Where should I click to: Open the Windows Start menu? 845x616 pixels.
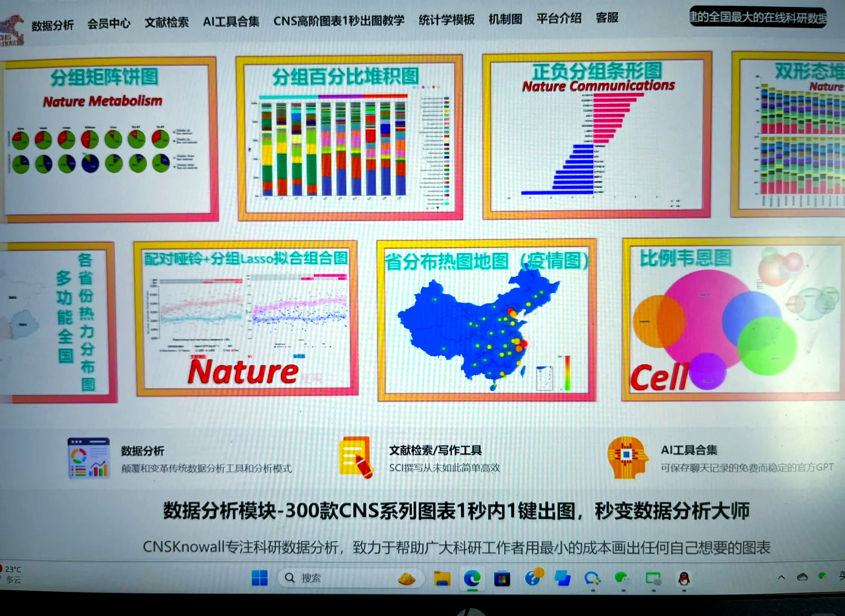click(259, 578)
